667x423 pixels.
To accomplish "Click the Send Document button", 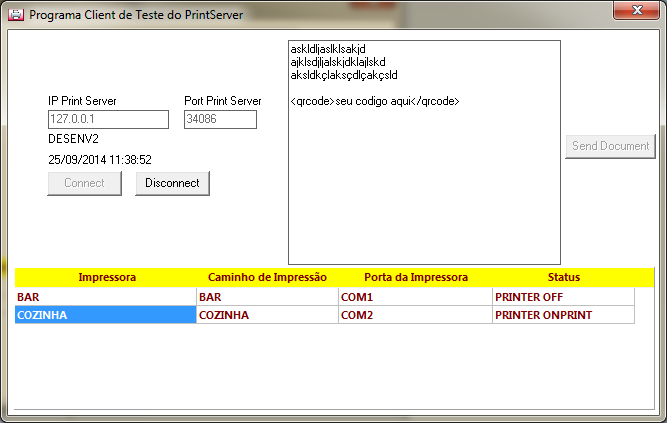I will tap(610, 146).
